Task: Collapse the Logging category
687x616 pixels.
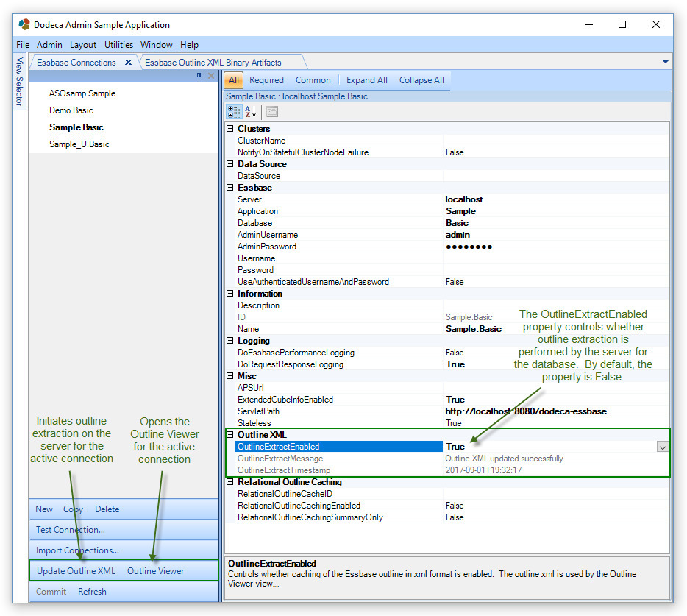Action: pos(229,341)
